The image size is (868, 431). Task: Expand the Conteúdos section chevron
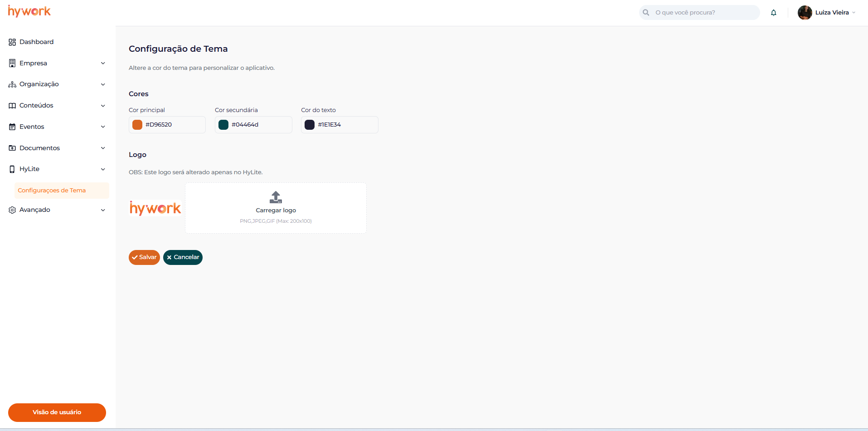pos(103,106)
